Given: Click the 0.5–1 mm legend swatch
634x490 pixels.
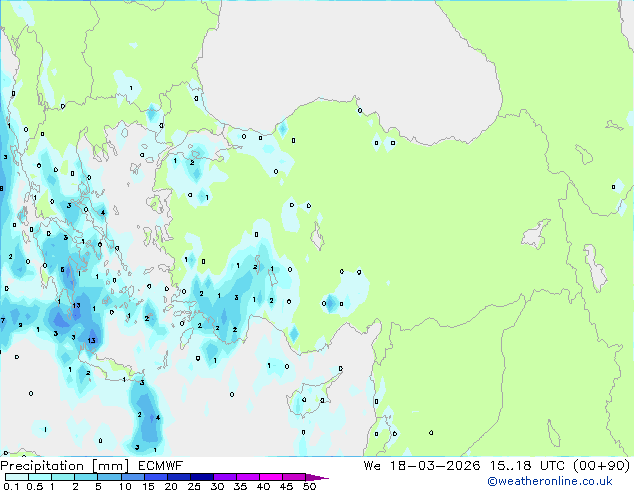Looking at the screenshot, I should pyautogui.click(x=40, y=477).
